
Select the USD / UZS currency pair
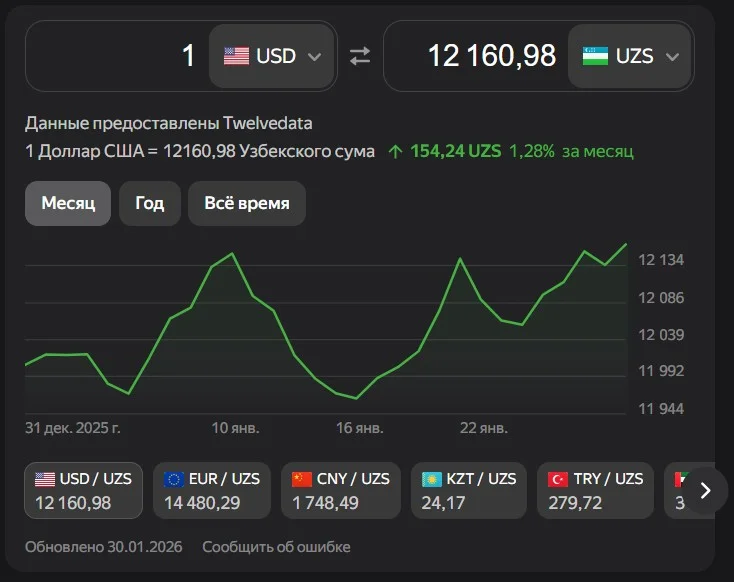click(x=85, y=490)
